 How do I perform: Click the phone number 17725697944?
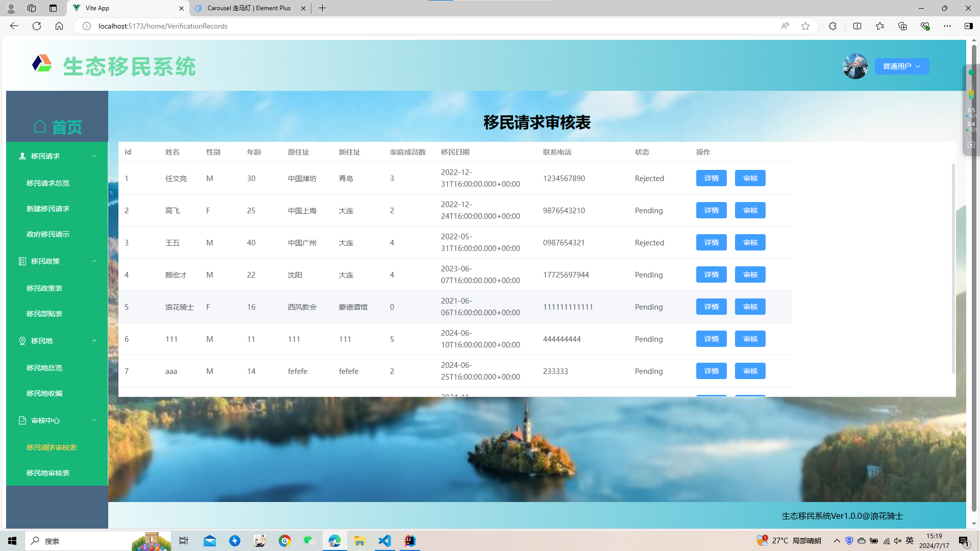(x=566, y=274)
